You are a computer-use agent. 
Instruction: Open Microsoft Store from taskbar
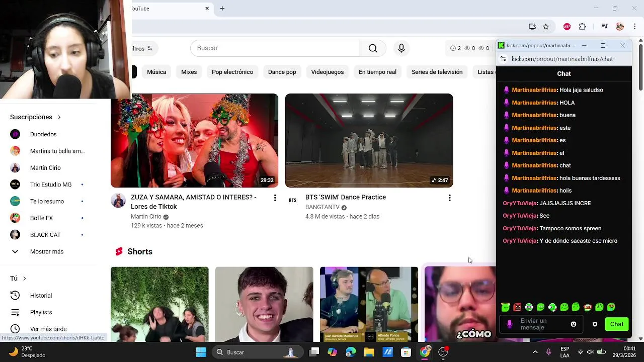[x=406, y=352]
